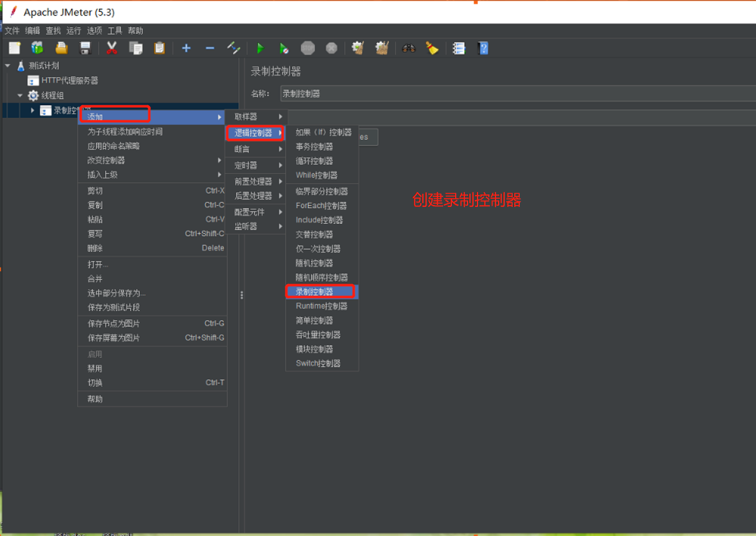
Task: Open the 编辑 menu
Action: click(32, 31)
